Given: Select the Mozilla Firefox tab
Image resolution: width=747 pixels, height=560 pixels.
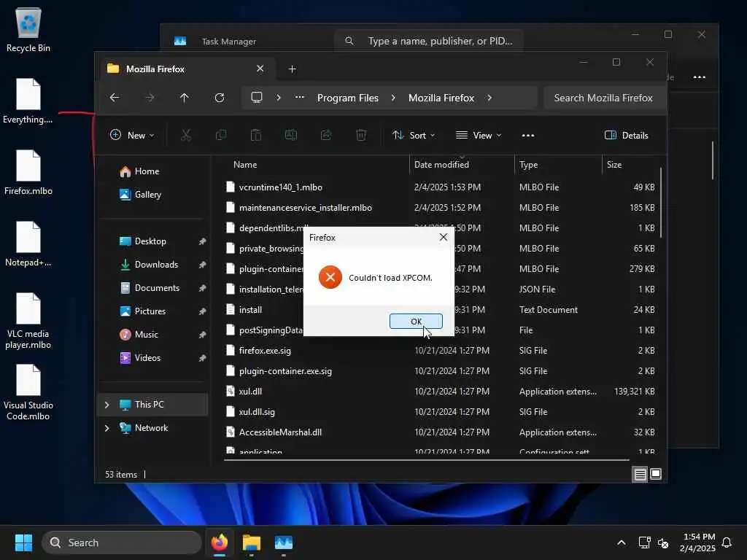Looking at the screenshot, I should (186, 69).
